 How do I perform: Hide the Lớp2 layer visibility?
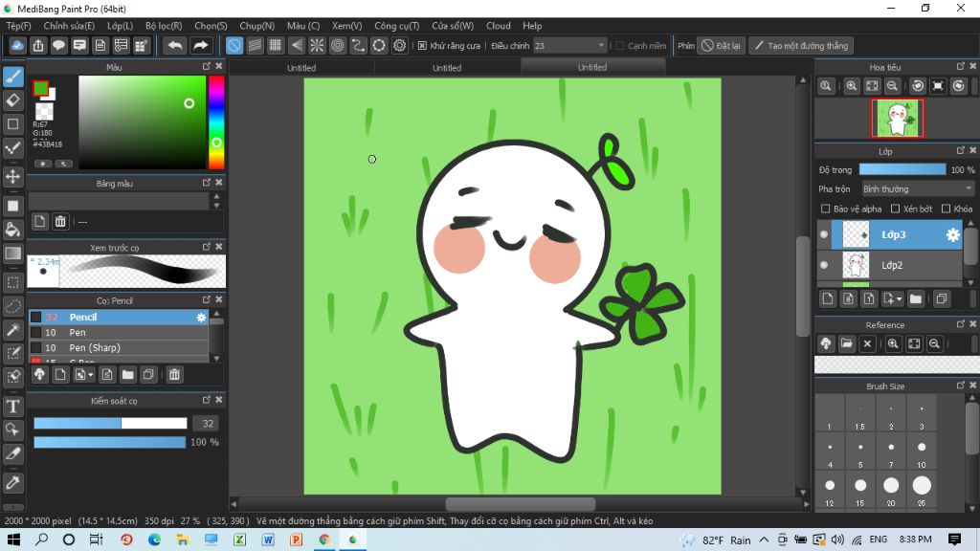[x=824, y=265]
